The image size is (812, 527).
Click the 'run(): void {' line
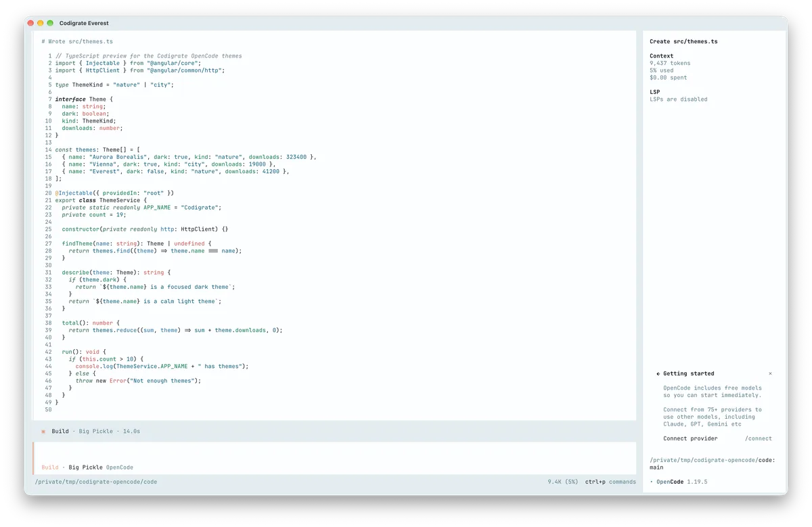pos(84,352)
